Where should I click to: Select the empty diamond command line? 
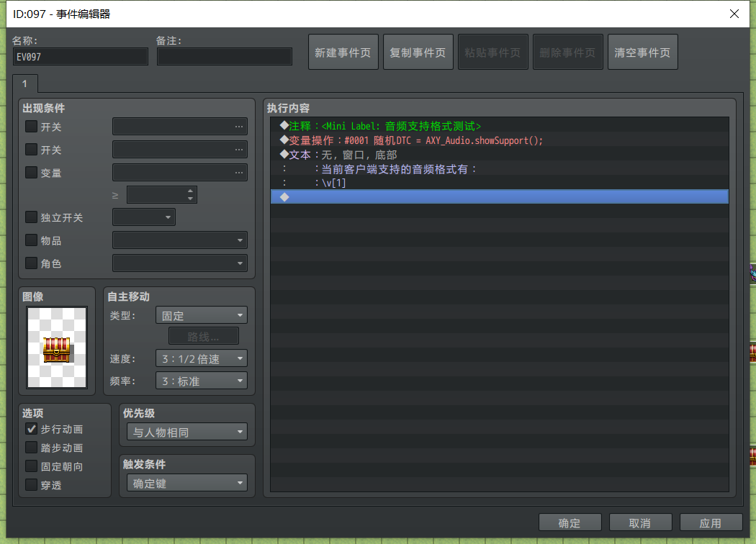[x=499, y=196]
